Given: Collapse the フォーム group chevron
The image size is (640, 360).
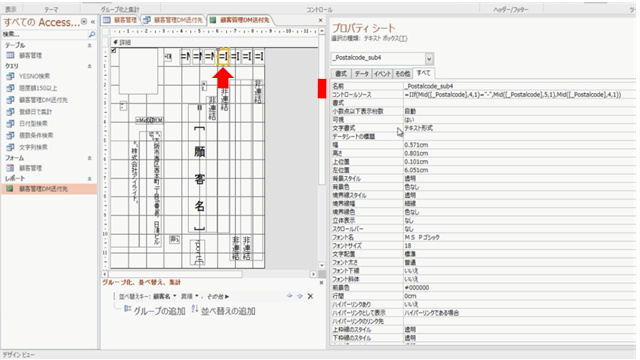Looking at the screenshot, I should [89, 158].
